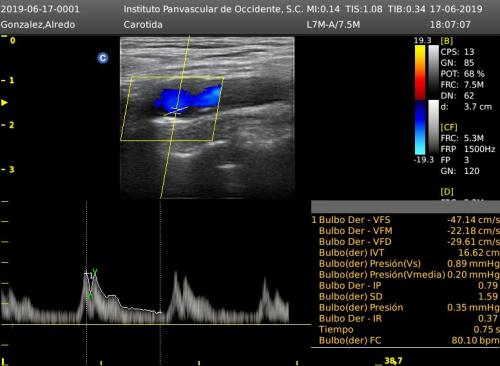500x366 pixels.
Task: Click the lower green caliper marker on the waveform
Action: pos(90,295)
